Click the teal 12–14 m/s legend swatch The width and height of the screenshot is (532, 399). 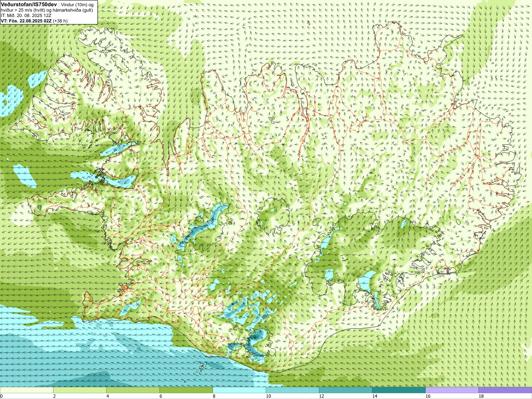346,390
